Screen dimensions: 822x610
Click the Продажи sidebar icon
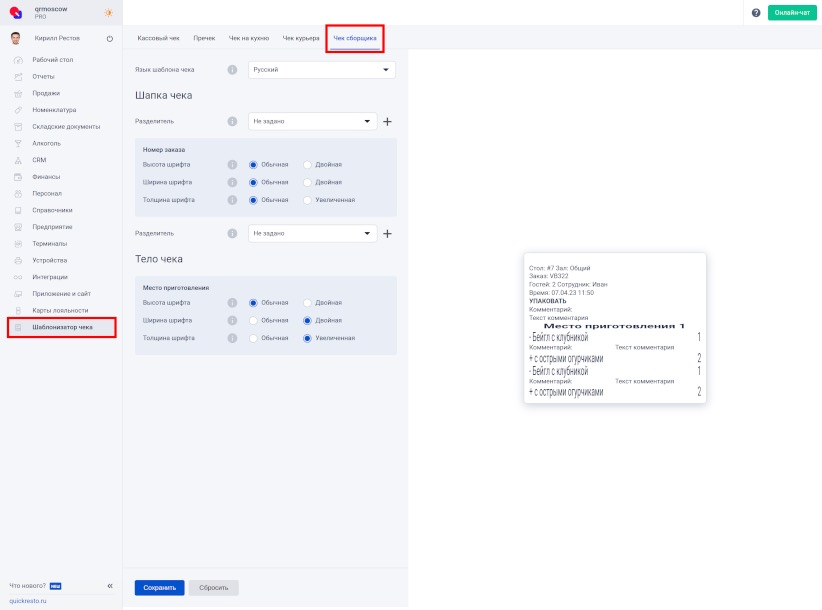coord(18,93)
